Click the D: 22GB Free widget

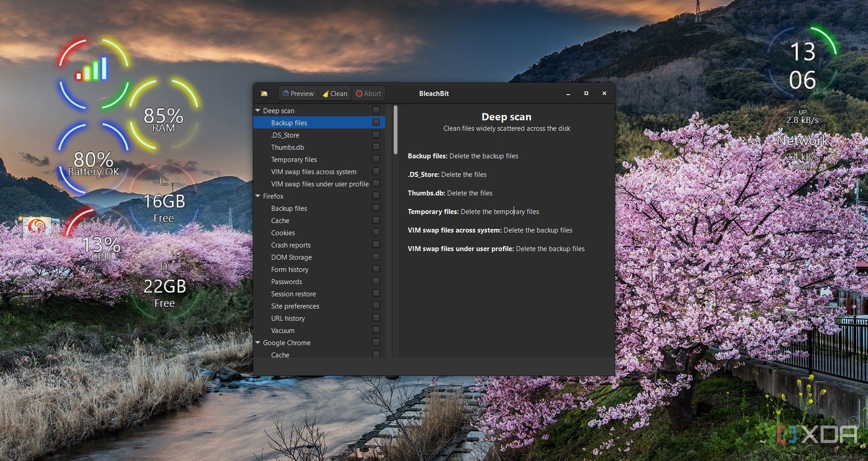click(164, 285)
